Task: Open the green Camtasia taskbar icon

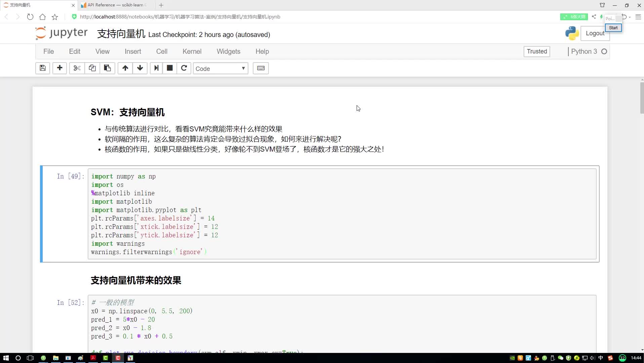Action: [106, 358]
